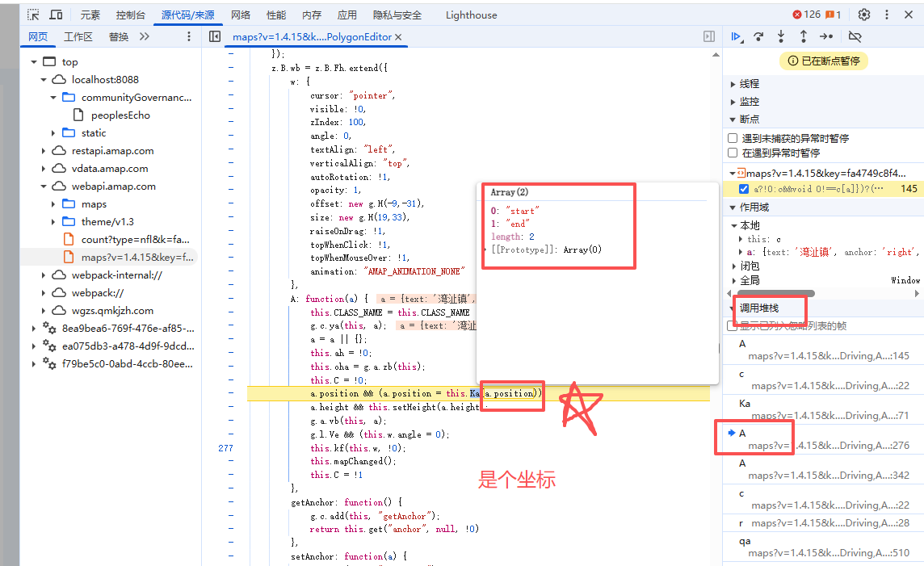Click the Step over function call icon
This screenshot has height=566, width=924.
(x=758, y=36)
